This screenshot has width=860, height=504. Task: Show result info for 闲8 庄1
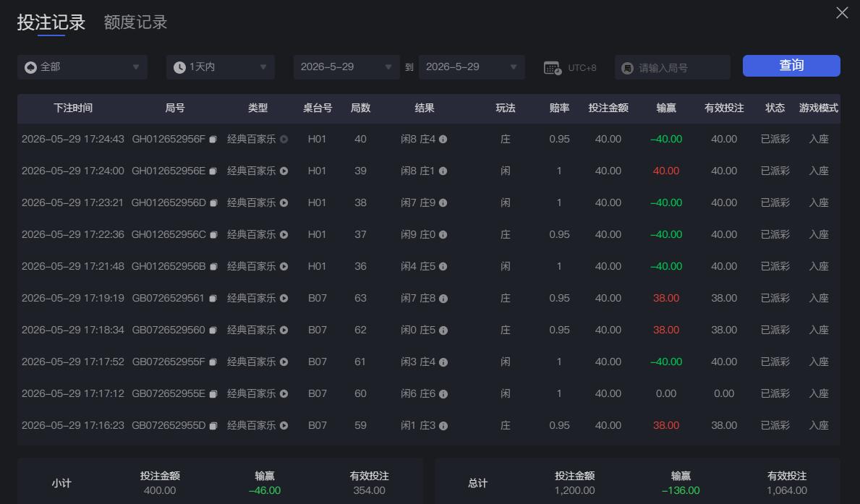coord(443,171)
